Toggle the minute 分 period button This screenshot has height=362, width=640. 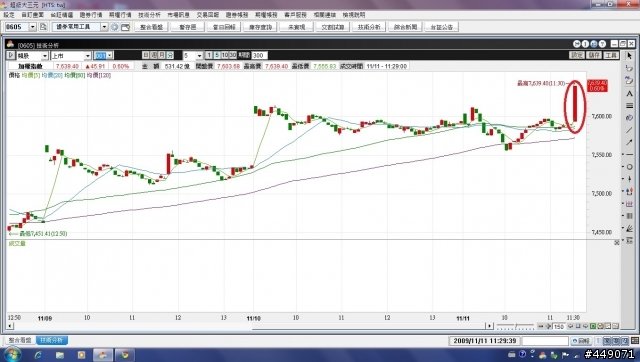pos(170,55)
